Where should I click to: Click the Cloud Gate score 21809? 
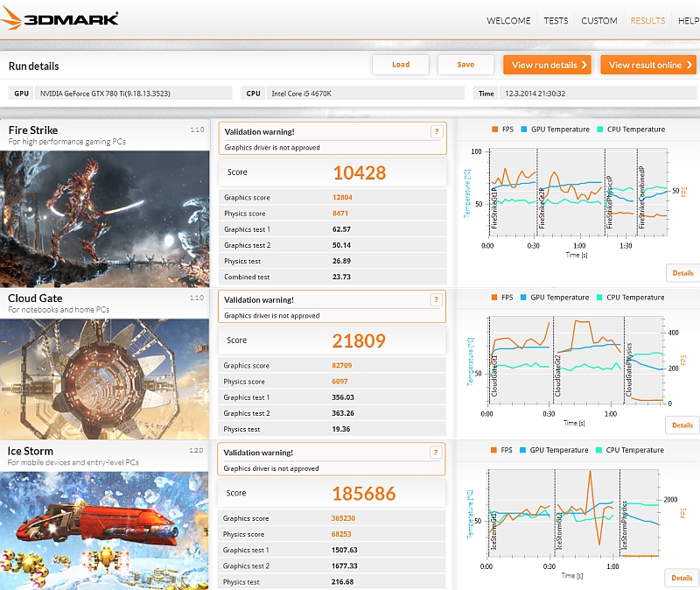tap(359, 341)
